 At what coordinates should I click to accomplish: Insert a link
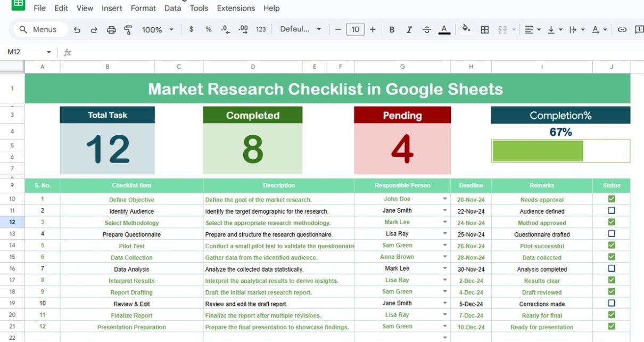pyautogui.click(x=622, y=30)
